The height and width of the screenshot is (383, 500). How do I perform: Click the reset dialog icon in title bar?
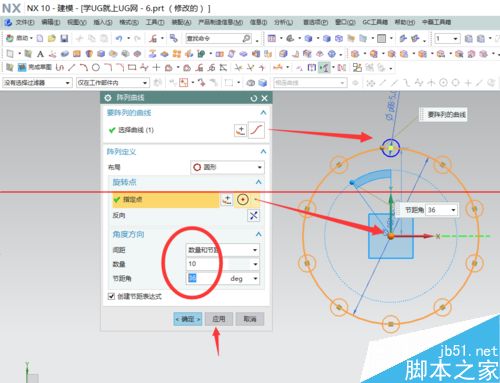pos(254,98)
